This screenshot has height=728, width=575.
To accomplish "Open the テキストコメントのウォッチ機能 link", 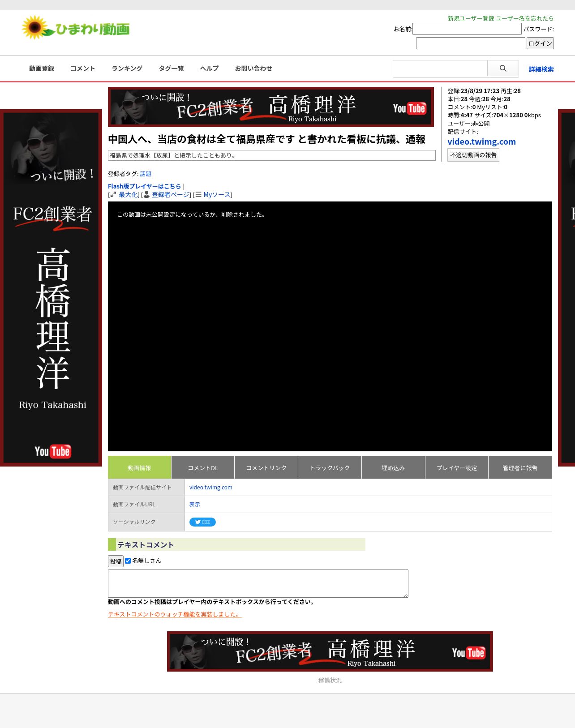I will tap(175, 614).
